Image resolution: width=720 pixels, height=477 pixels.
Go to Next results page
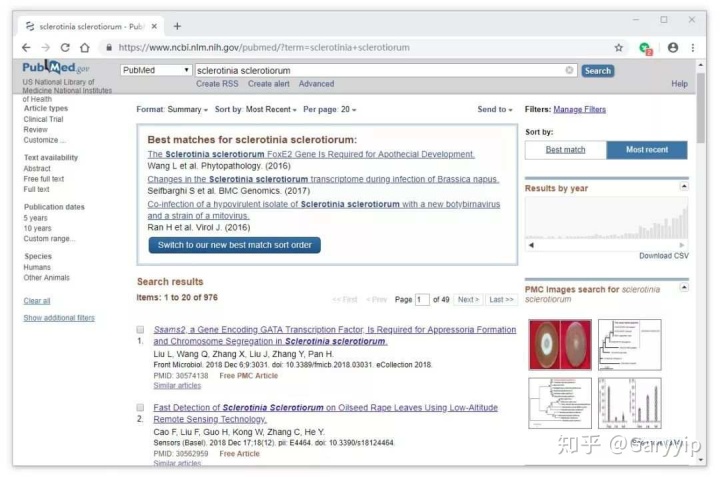click(x=468, y=300)
